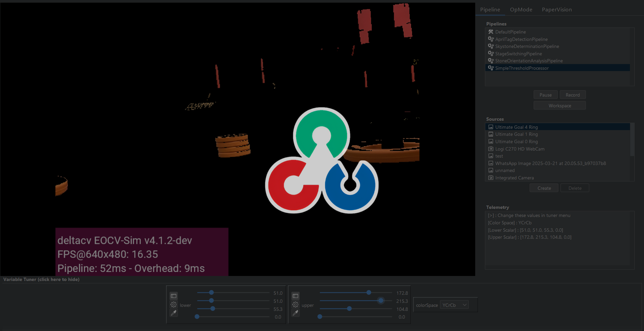Click the lower slider at 51.0, first row
This screenshot has height=331, width=644.
point(233,293)
